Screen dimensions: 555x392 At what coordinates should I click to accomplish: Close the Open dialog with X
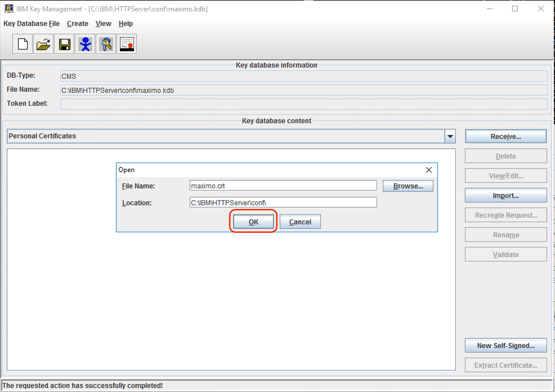pos(429,170)
